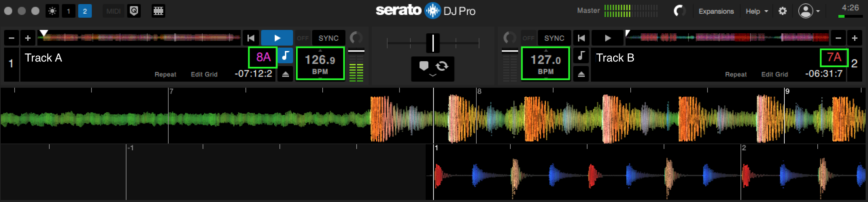Click the 8A key of Track A
Screen dimensions: 868x202
[263, 57]
